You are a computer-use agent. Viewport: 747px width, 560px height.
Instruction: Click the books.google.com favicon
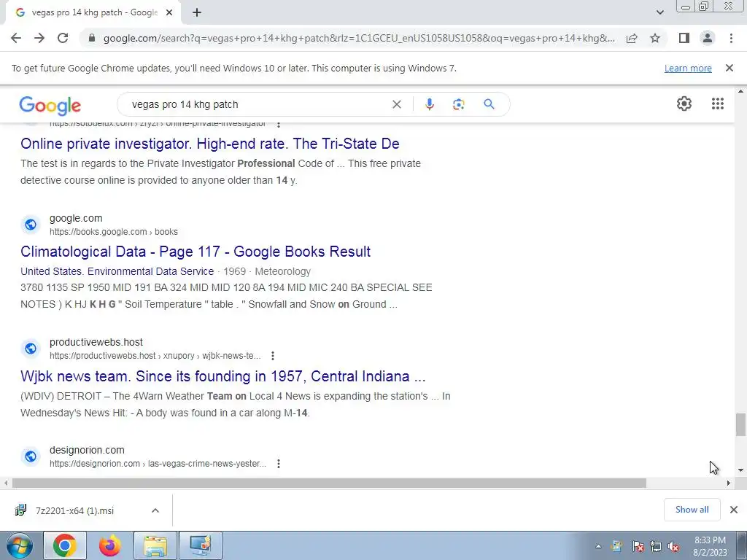point(31,225)
